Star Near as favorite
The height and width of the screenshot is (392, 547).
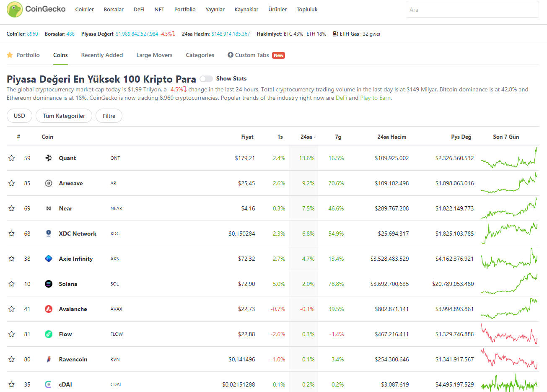[x=12, y=208]
